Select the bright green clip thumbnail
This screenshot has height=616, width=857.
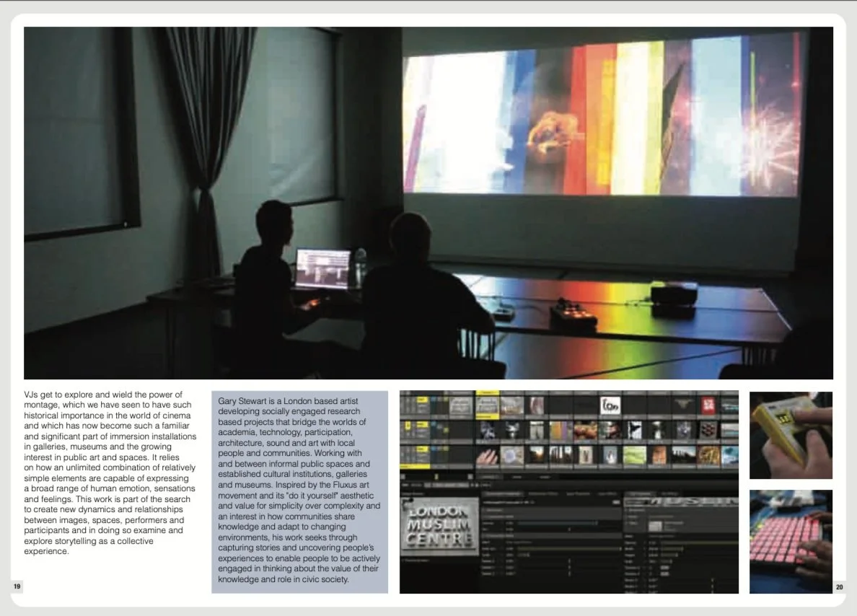635,455
